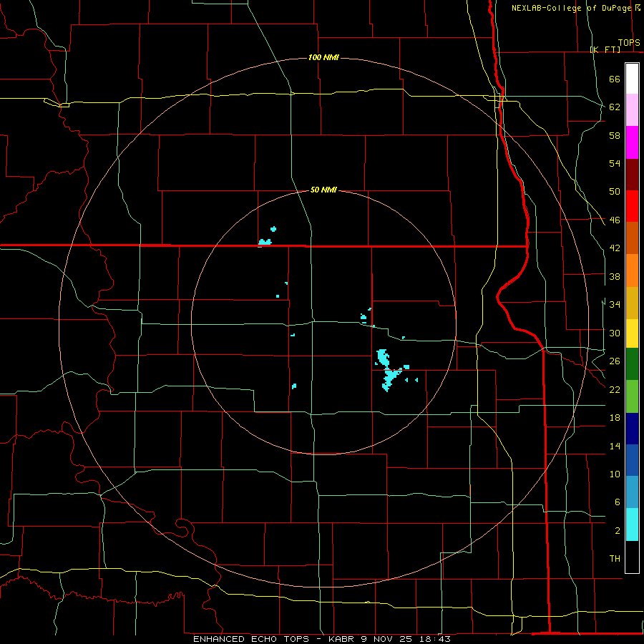The width and height of the screenshot is (644, 644).
Task: Pick the yellow legend color block
Action: pos(632,333)
